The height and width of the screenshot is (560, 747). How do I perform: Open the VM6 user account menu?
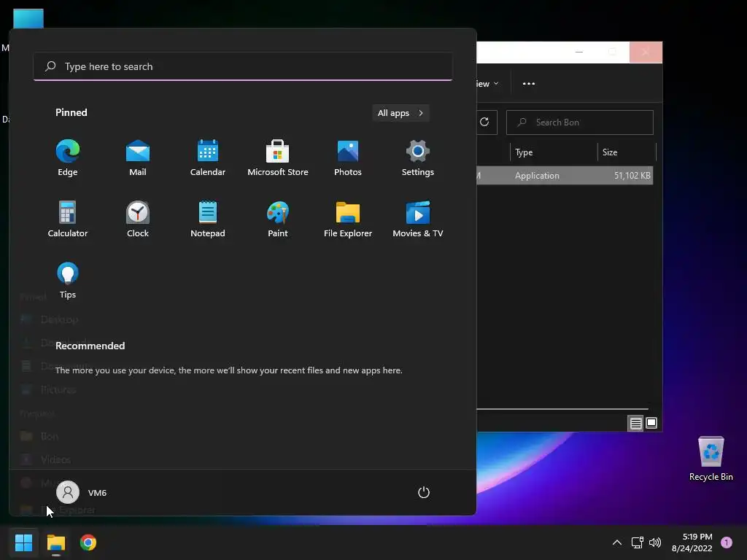click(82, 492)
